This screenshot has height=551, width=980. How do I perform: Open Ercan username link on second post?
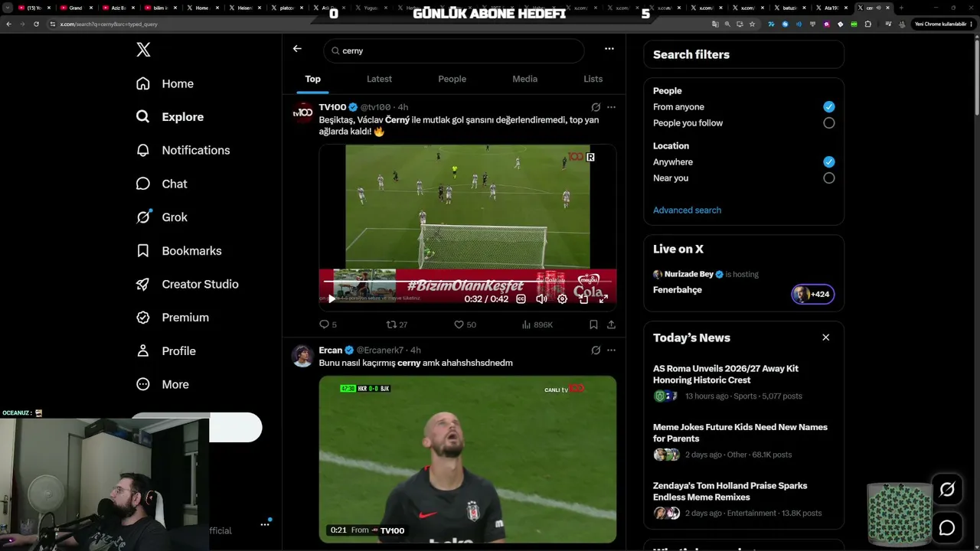pyautogui.click(x=331, y=350)
